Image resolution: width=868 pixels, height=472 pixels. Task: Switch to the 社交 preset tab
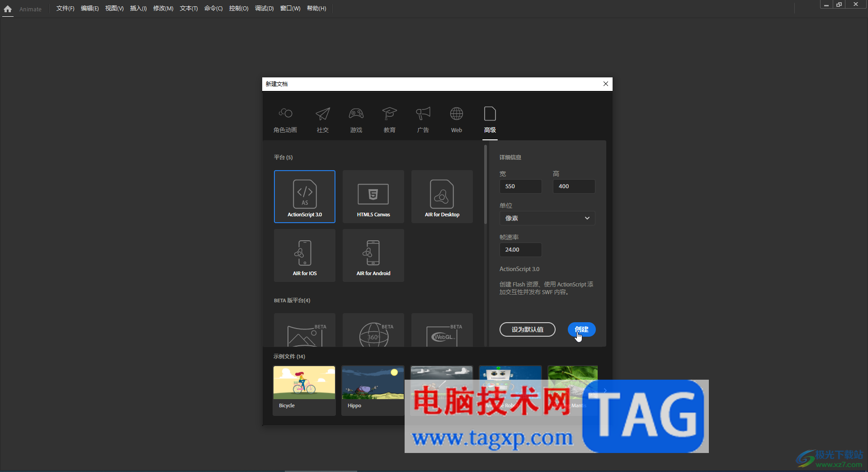(323, 120)
